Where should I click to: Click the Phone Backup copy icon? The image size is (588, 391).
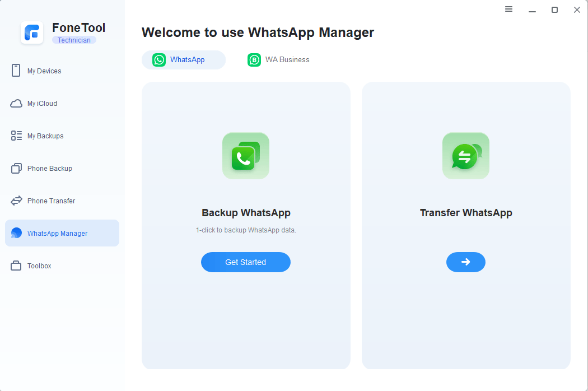click(x=16, y=169)
